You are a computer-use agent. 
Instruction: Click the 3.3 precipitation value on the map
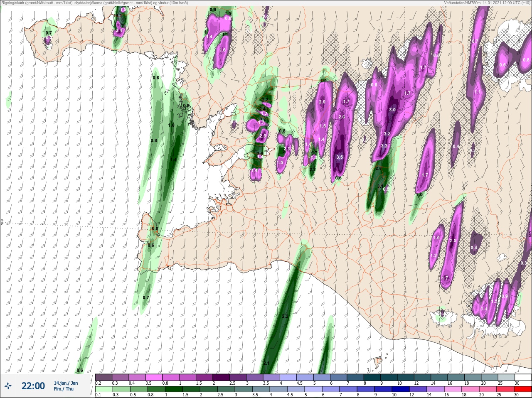tap(384, 146)
